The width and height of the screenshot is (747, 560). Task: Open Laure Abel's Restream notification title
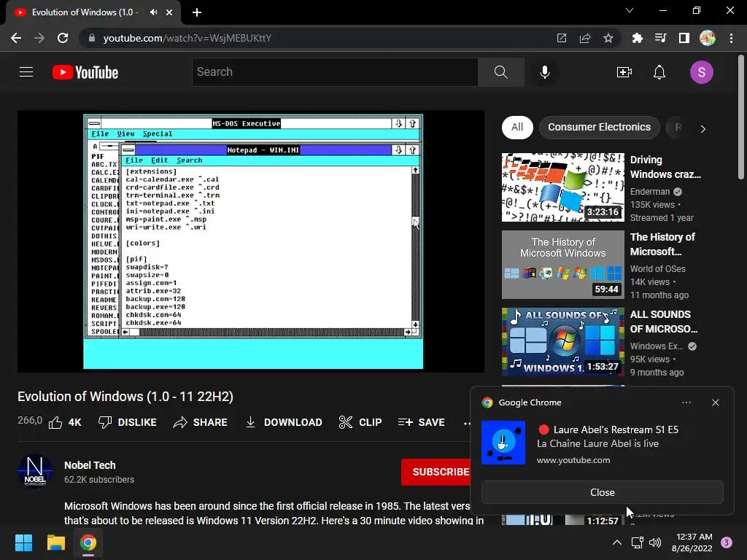[616, 429]
